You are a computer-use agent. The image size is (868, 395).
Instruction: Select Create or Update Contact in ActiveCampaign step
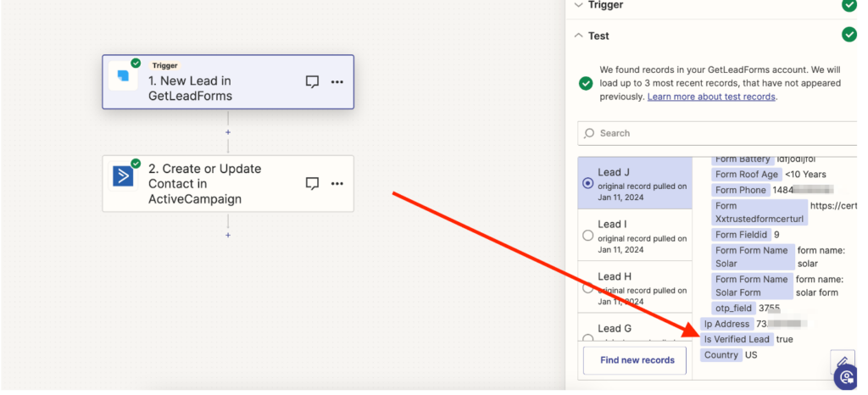[x=227, y=183]
